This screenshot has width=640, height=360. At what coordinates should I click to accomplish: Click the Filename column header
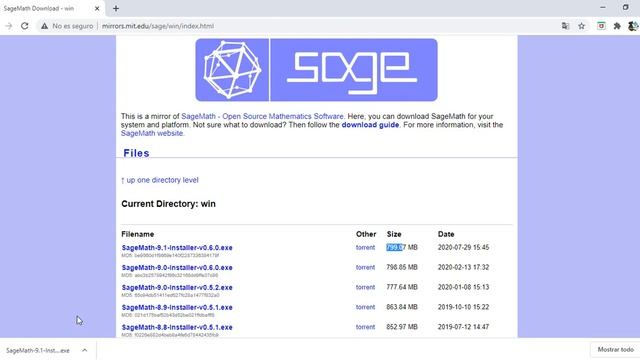[x=138, y=234]
